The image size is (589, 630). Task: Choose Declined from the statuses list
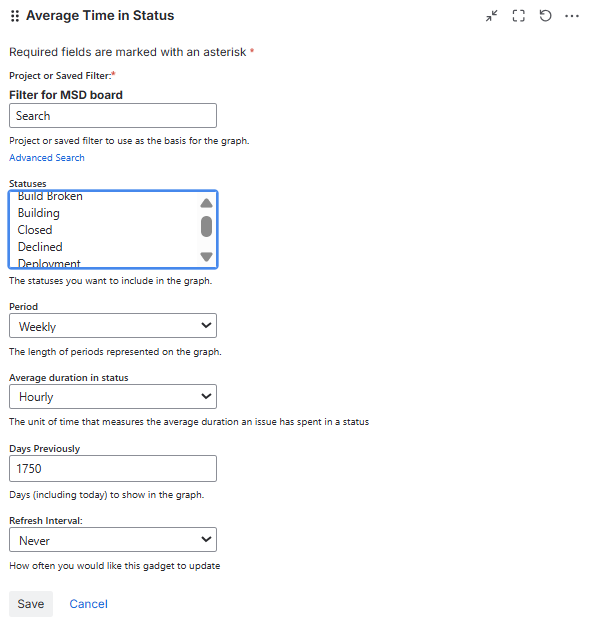click(x=40, y=247)
